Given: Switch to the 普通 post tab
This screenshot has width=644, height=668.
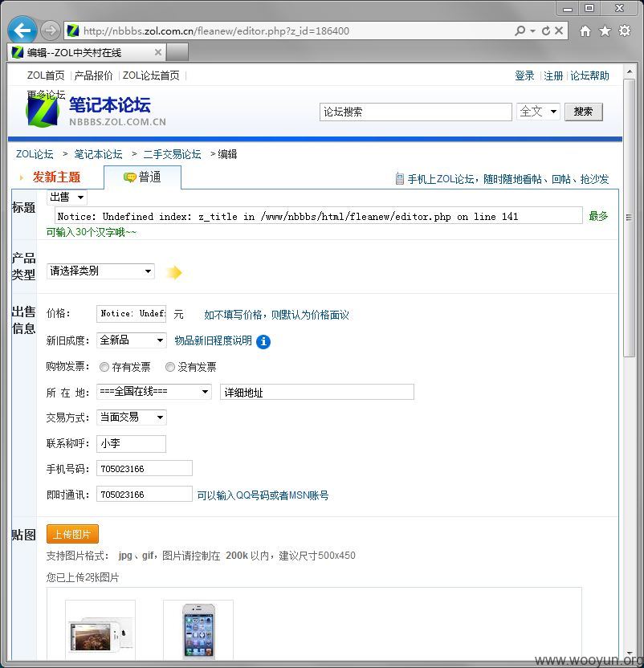Looking at the screenshot, I should [142, 177].
